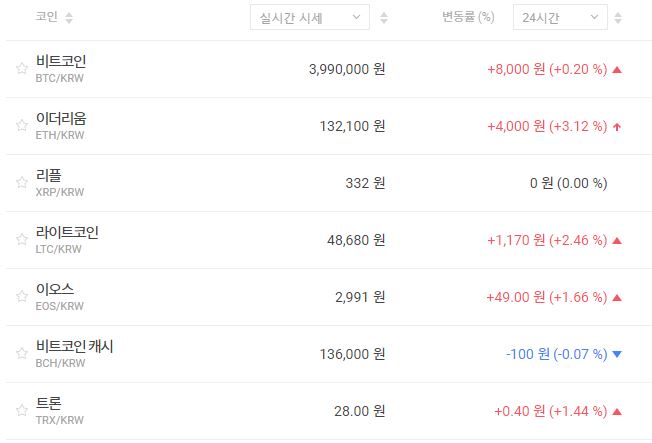Image resolution: width=652 pixels, height=443 pixels.
Task: Toggle the Tron TRX/KRW favorite star
Action: click(21, 411)
